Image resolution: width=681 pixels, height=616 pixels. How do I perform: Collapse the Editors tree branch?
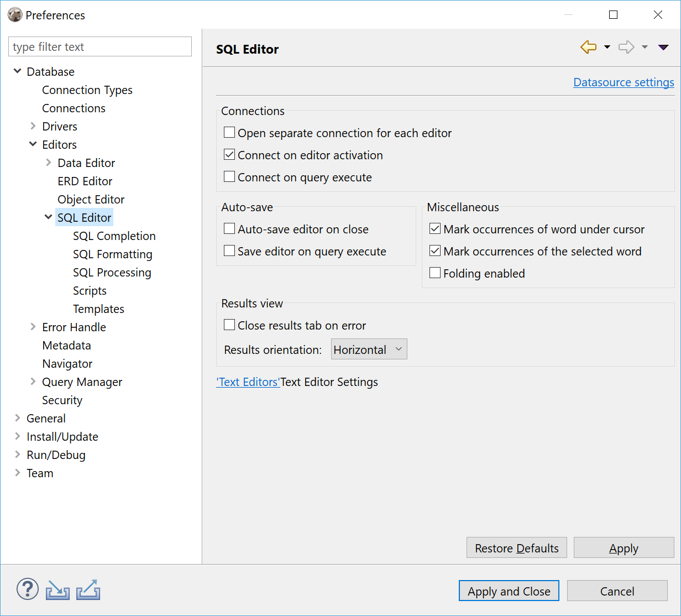[33, 144]
